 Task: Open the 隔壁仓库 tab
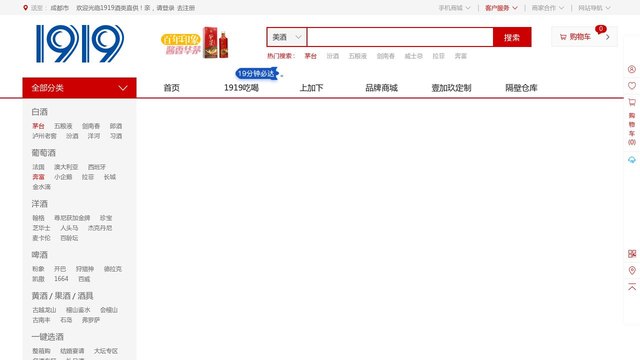click(x=521, y=88)
